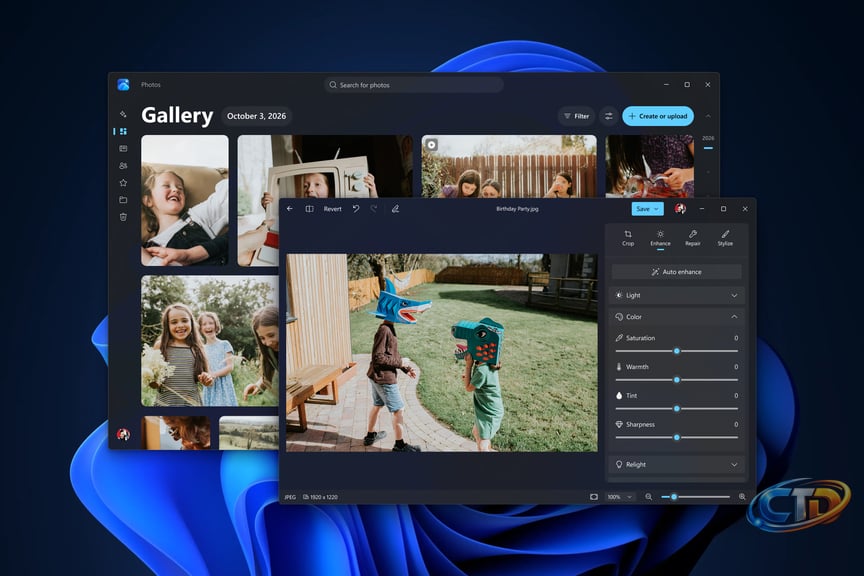The image size is (864, 576).
Task: Collapse the Color section
Action: point(677,317)
